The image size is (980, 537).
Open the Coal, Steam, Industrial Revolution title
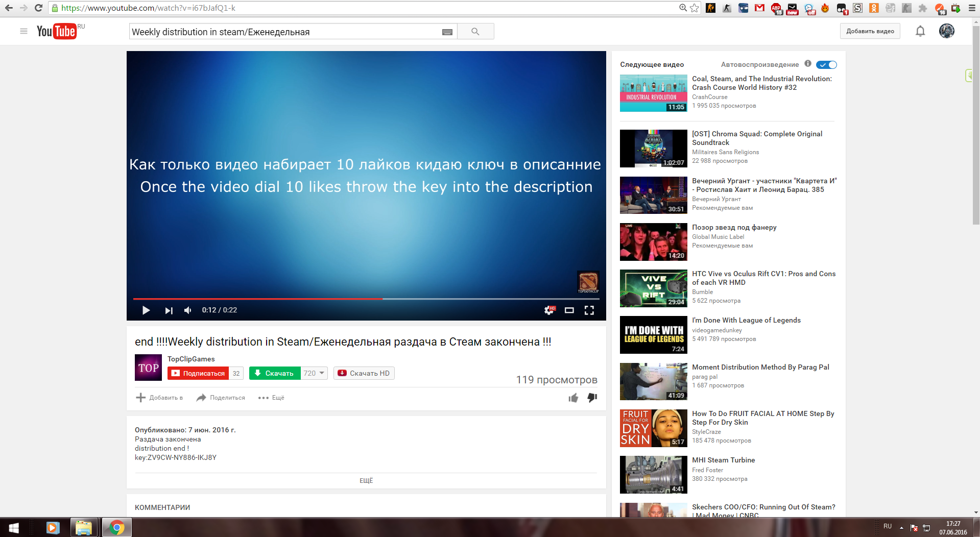(x=762, y=83)
